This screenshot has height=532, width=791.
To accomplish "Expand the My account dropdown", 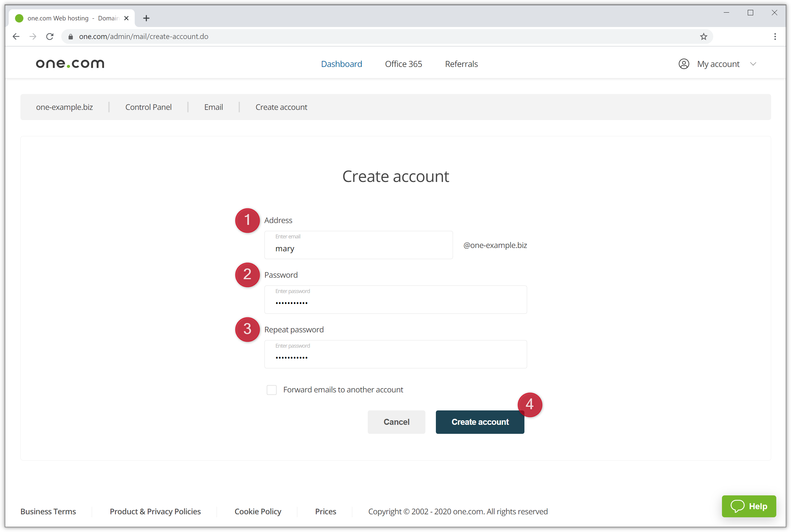I will pos(718,64).
